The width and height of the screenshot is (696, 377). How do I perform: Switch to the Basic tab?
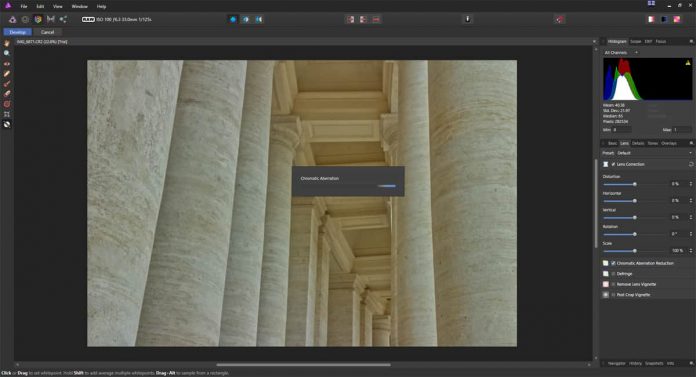(612, 143)
